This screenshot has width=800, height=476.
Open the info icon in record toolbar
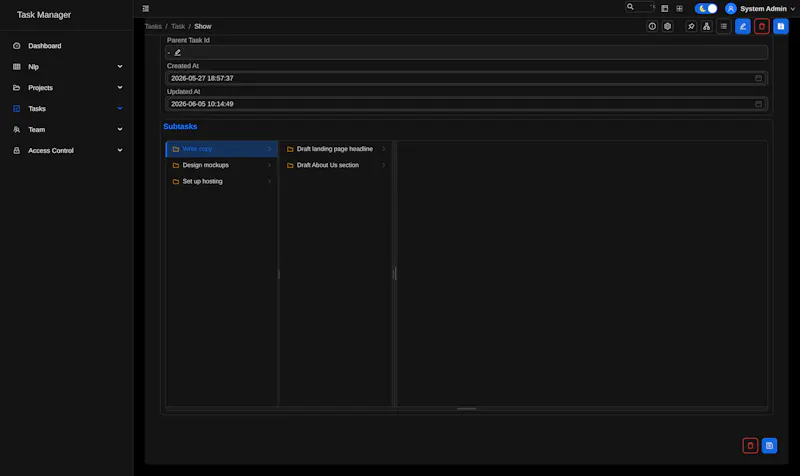pyautogui.click(x=652, y=27)
